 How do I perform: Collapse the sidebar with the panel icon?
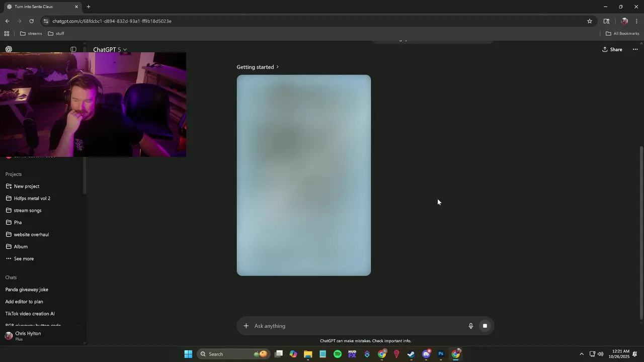pyautogui.click(x=73, y=49)
